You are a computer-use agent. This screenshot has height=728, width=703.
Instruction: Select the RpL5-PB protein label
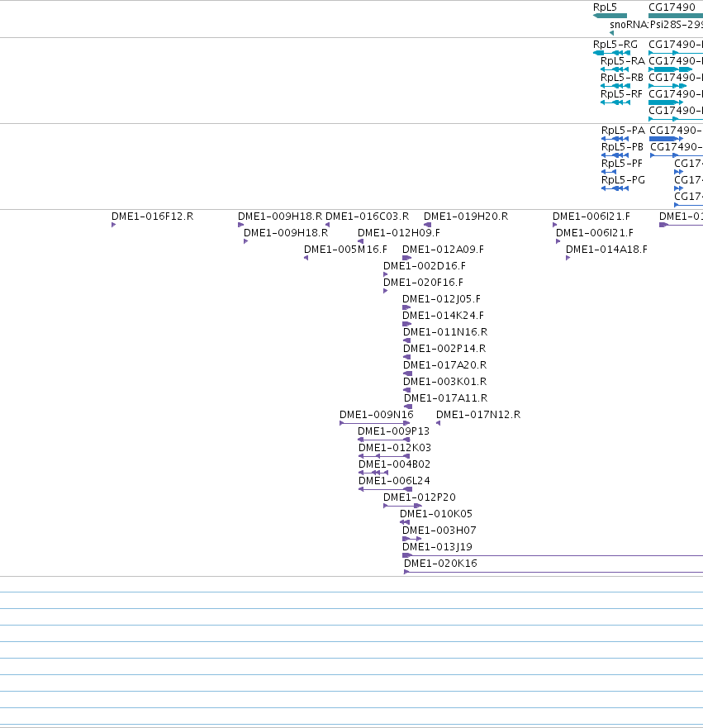point(622,147)
